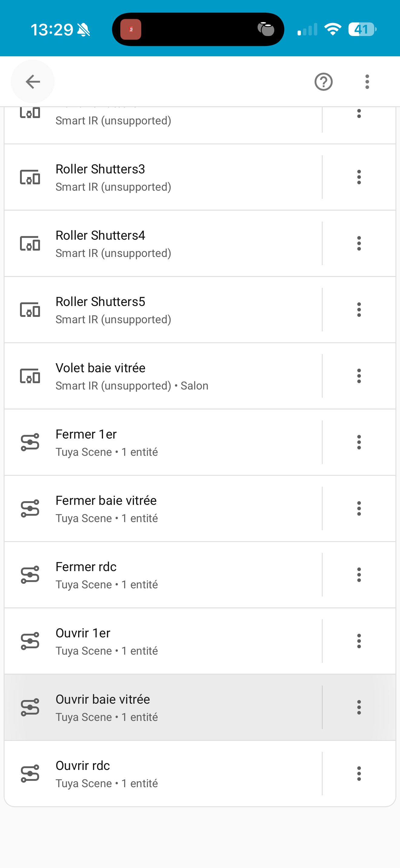Image resolution: width=400 pixels, height=868 pixels.
Task: Tap the Ouvrir rdc scene icon
Action: pyautogui.click(x=30, y=774)
